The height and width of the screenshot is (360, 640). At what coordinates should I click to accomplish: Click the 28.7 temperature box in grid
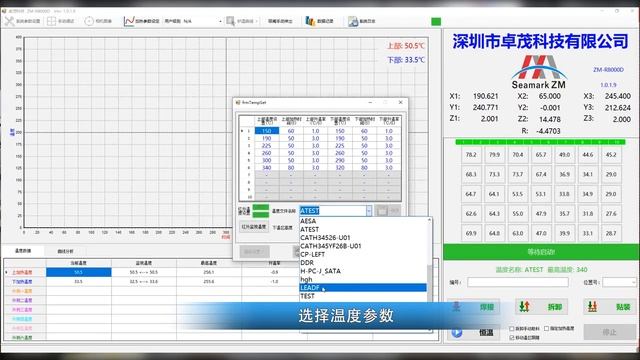pos(611,233)
